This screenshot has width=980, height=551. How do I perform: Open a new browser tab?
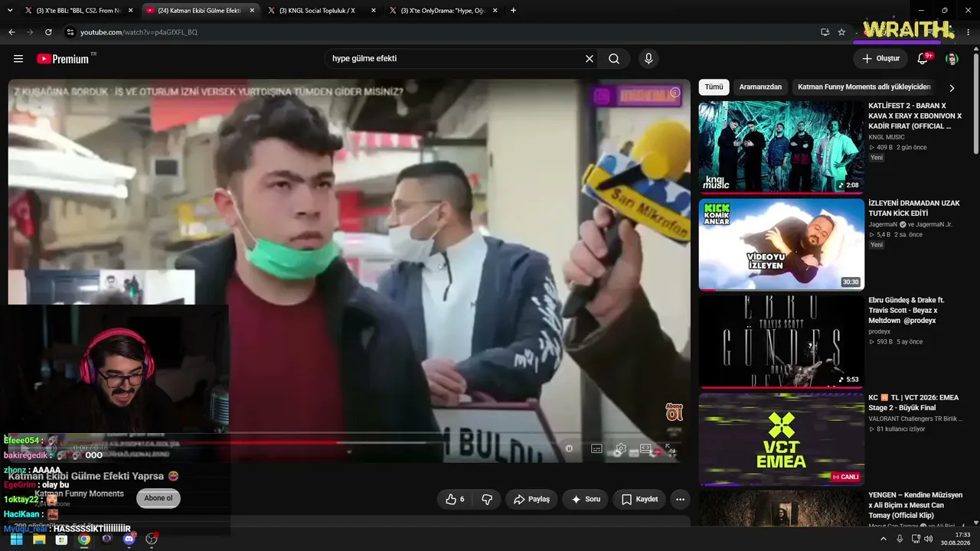(x=513, y=11)
